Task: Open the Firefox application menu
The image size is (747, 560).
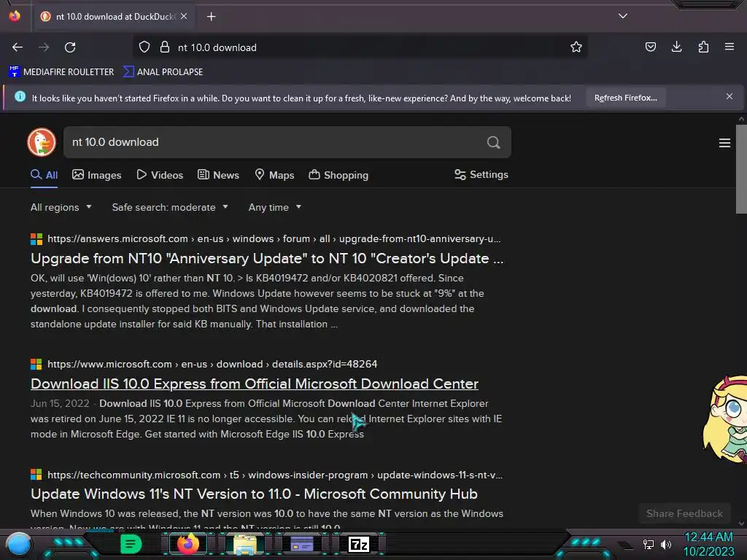Action: (729, 47)
